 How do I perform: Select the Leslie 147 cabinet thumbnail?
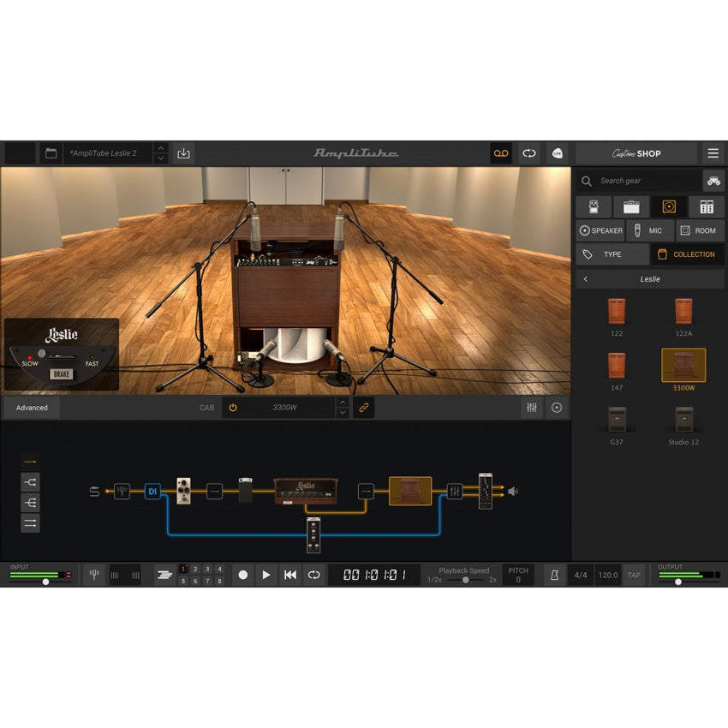pos(617,365)
